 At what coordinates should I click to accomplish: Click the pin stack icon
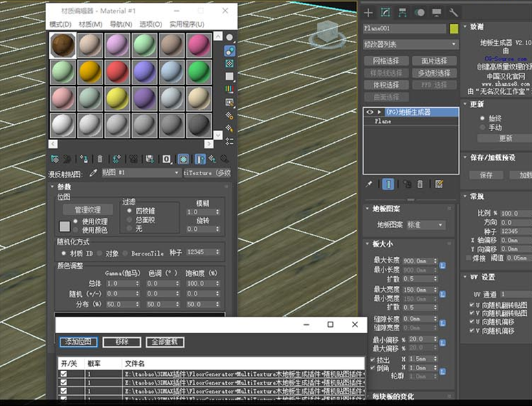[x=369, y=184]
